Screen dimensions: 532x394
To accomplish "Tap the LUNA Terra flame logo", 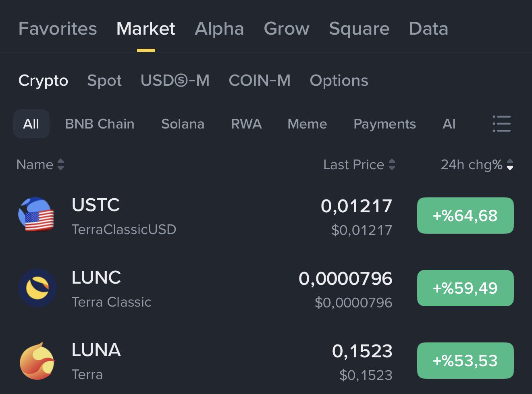I will click(37, 361).
